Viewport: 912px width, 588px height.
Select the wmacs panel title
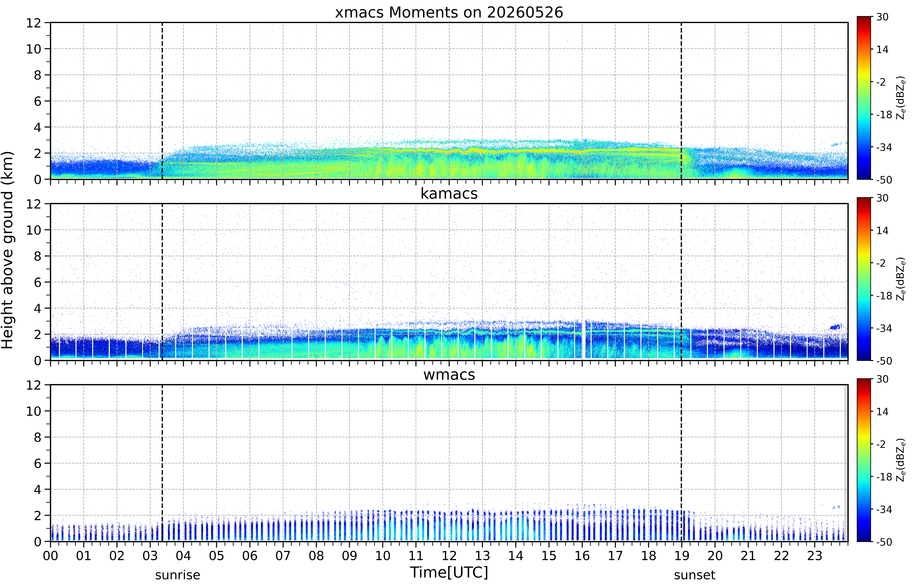click(449, 375)
